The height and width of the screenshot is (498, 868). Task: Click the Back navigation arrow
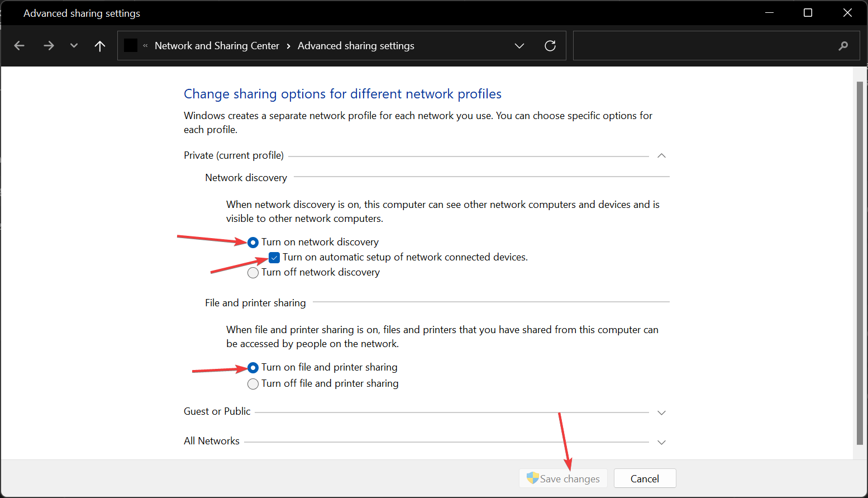click(20, 46)
